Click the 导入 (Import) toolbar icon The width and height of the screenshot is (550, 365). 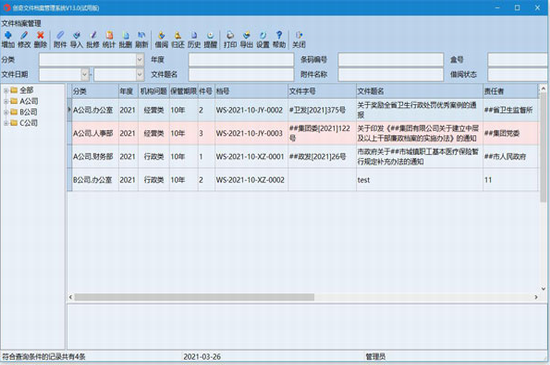[x=76, y=39]
